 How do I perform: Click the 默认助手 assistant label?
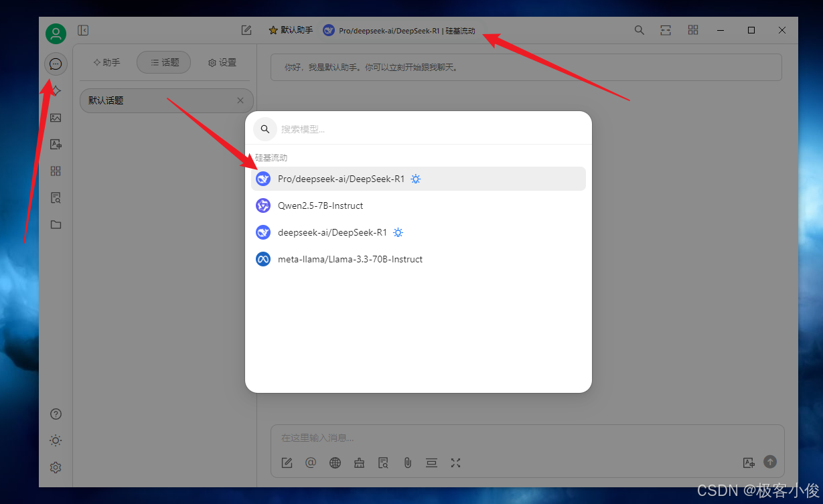click(291, 30)
